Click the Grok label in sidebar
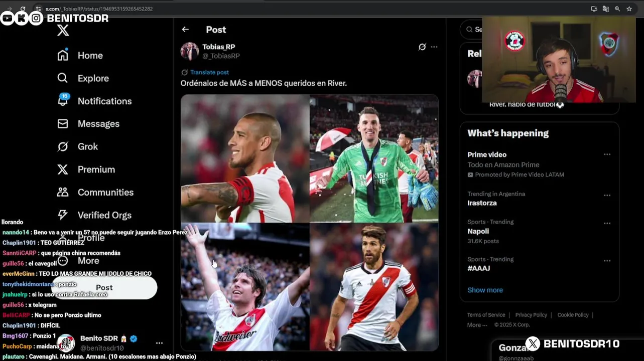 coord(88,146)
